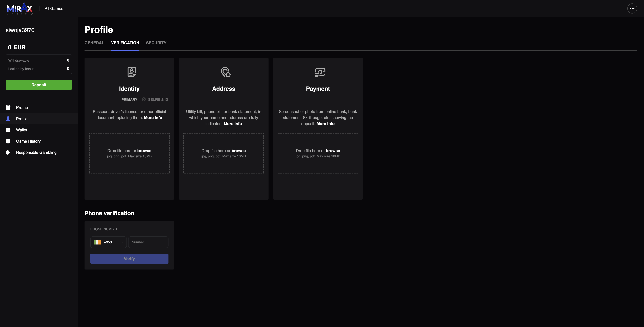644x327 pixels.
Task: Click the Promo gift icon
Action: [x=8, y=108]
